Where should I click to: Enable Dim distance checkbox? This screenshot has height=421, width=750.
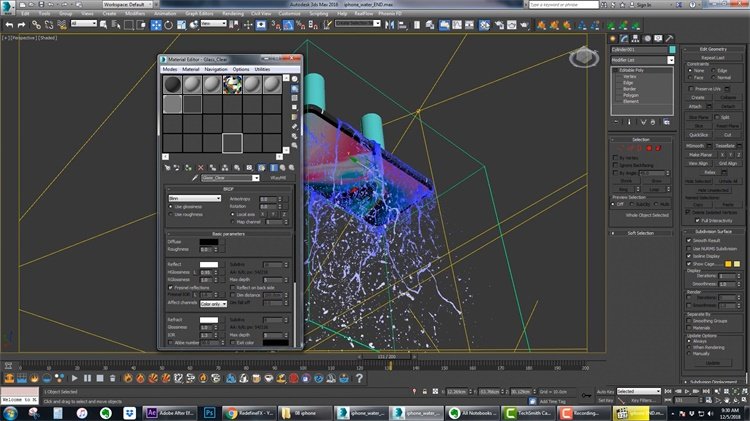click(233, 295)
